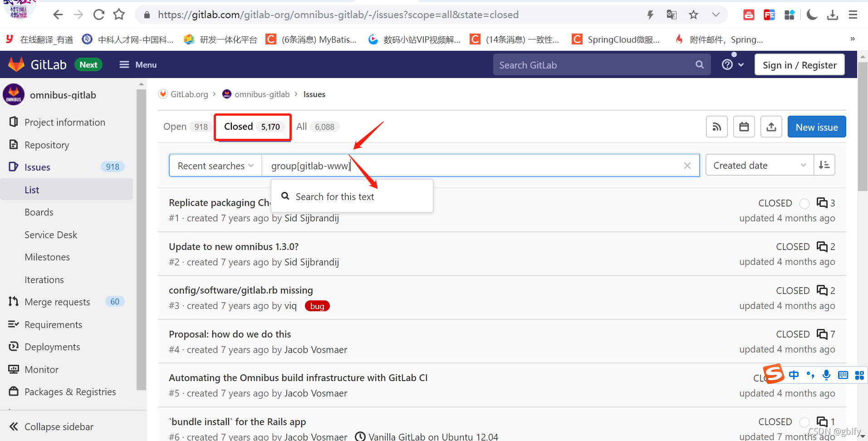Image resolution: width=868 pixels, height=441 pixels.
Task: Open the Help question mark menu
Action: click(732, 65)
